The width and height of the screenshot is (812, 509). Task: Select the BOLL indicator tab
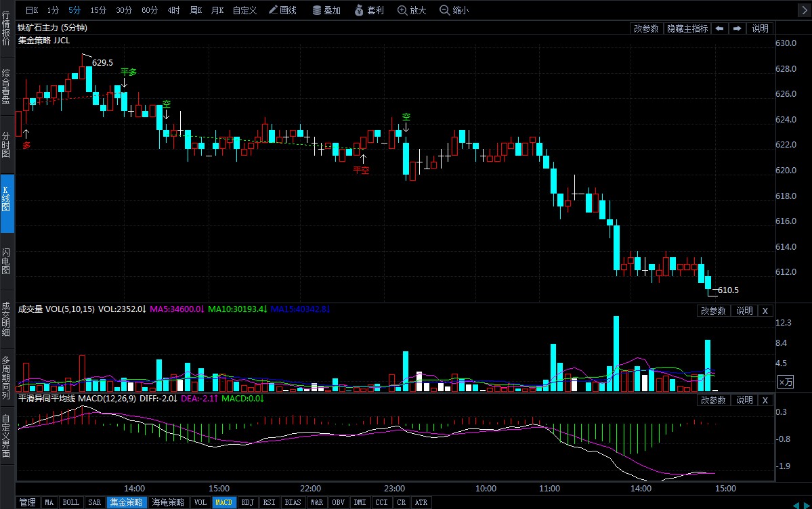coord(71,502)
